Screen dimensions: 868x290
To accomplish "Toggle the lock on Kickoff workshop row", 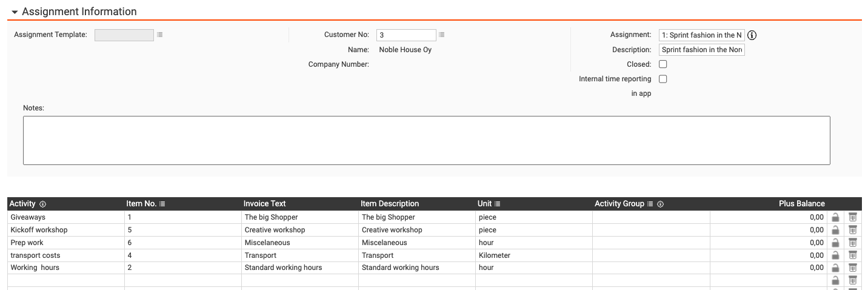I will tap(835, 230).
